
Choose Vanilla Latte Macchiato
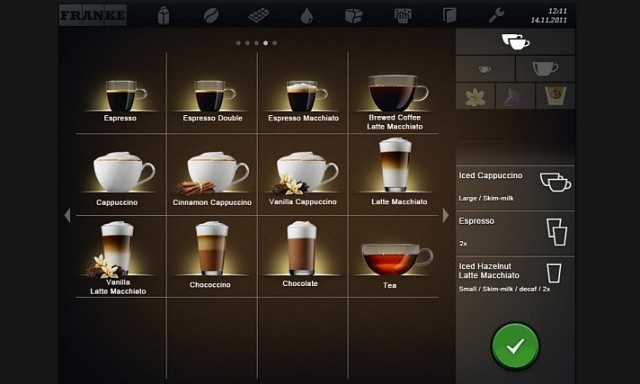(118, 258)
